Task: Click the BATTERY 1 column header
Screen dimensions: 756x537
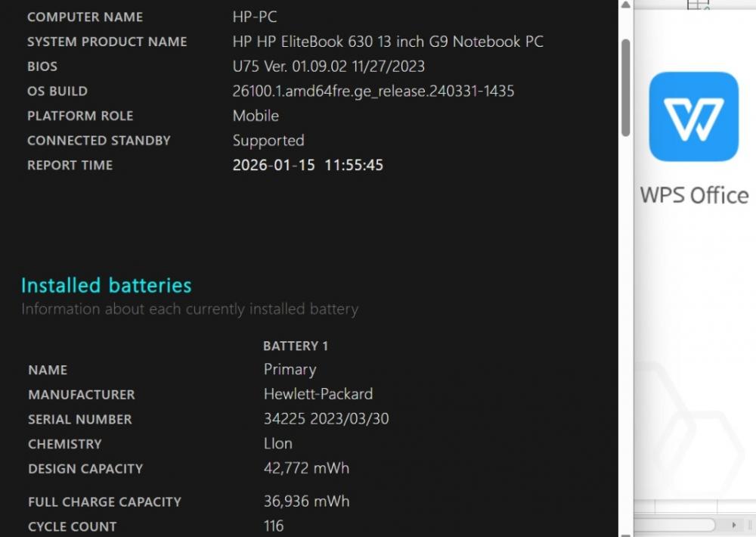Action: pyautogui.click(x=296, y=346)
